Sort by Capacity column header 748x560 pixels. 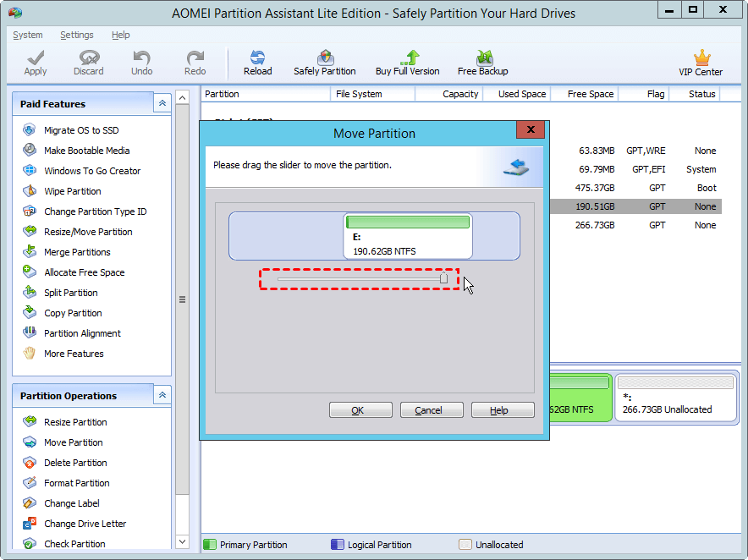[449, 94]
